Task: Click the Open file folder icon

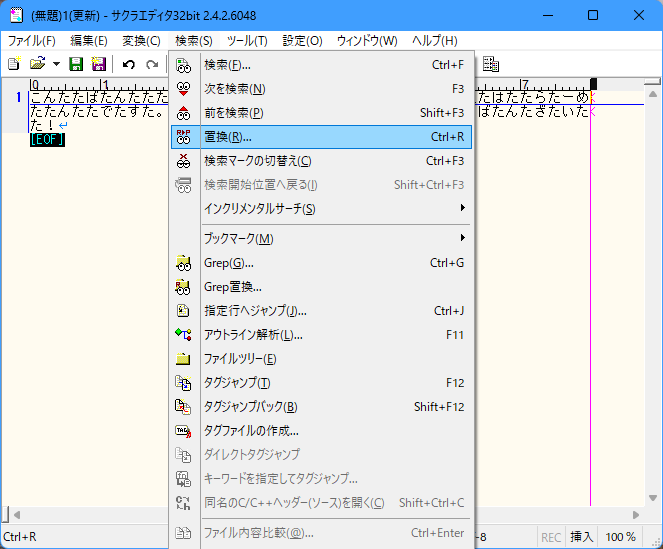Action: click(x=37, y=64)
